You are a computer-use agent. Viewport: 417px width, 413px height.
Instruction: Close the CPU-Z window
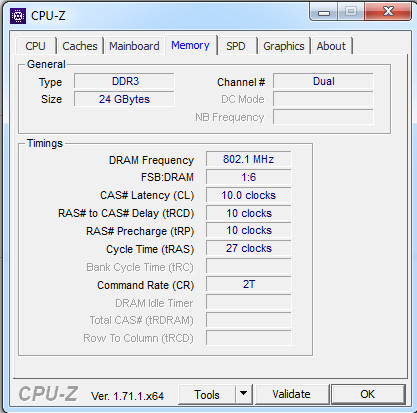tap(388, 12)
